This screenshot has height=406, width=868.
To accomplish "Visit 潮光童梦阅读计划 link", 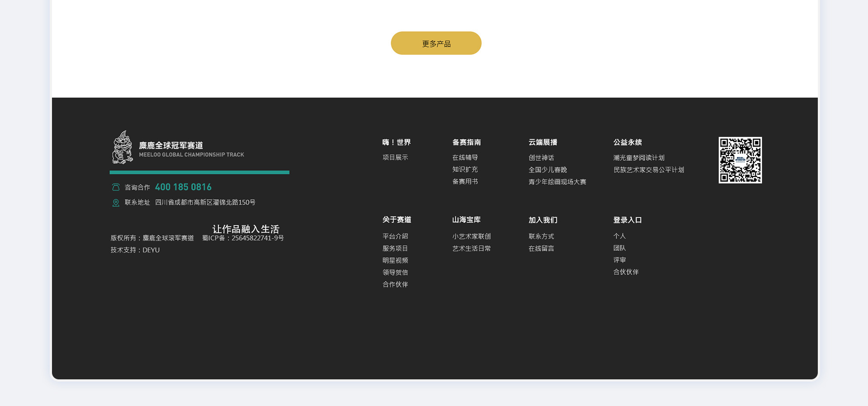I will point(638,158).
